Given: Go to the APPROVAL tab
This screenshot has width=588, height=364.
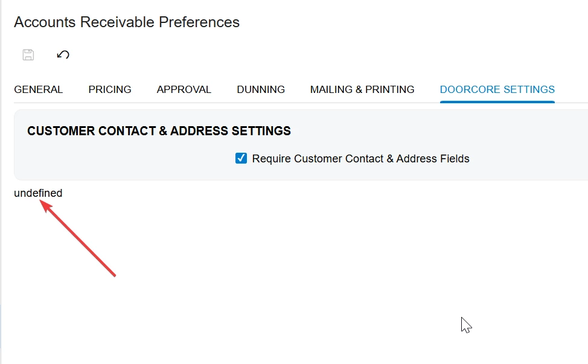Looking at the screenshot, I should pyautogui.click(x=184, y=89).
